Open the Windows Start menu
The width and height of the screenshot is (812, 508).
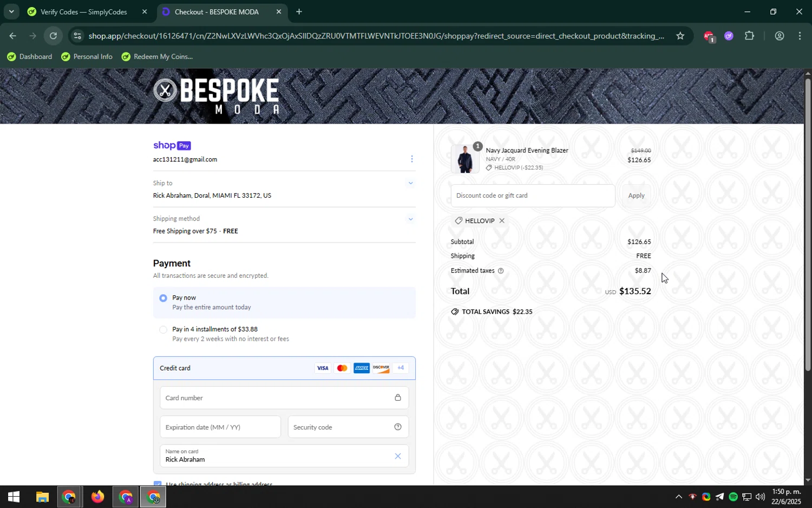coord(14,497)
